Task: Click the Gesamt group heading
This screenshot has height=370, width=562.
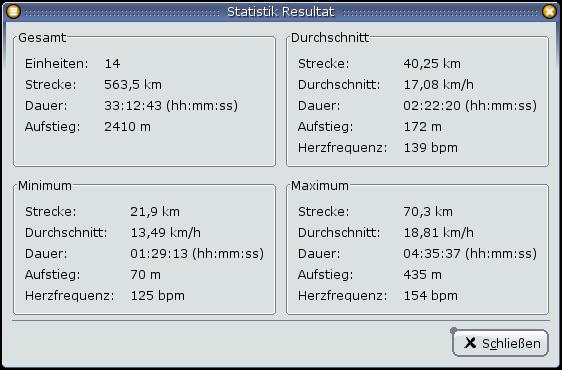Action: click(x=42, y=38)
